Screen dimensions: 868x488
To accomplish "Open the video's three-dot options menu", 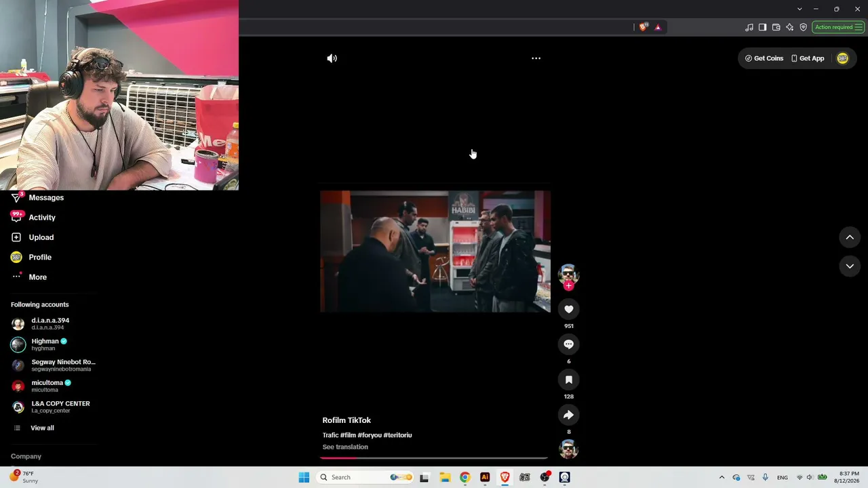I will coord(536,58).
